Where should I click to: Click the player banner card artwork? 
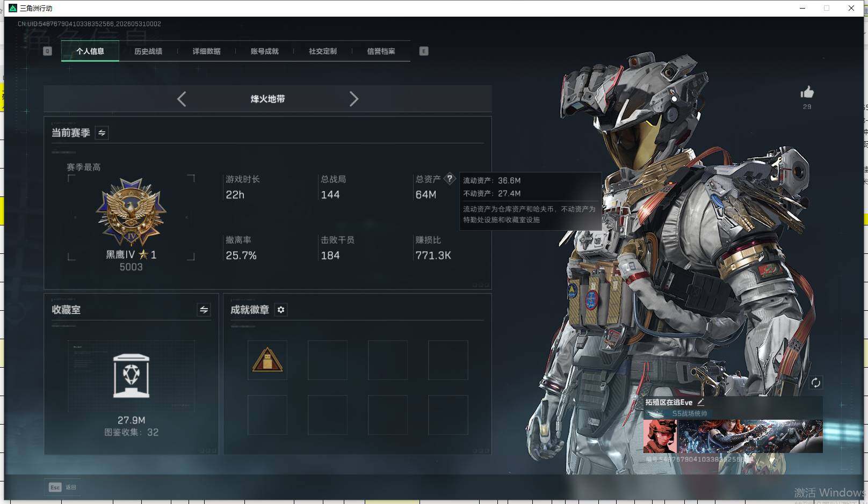[750, 436]
